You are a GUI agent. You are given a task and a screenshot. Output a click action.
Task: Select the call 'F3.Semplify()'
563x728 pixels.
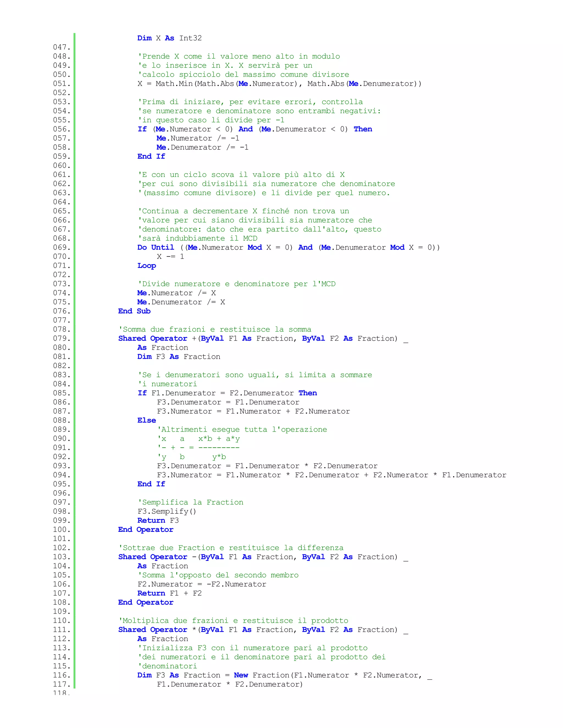pos(167,511)
